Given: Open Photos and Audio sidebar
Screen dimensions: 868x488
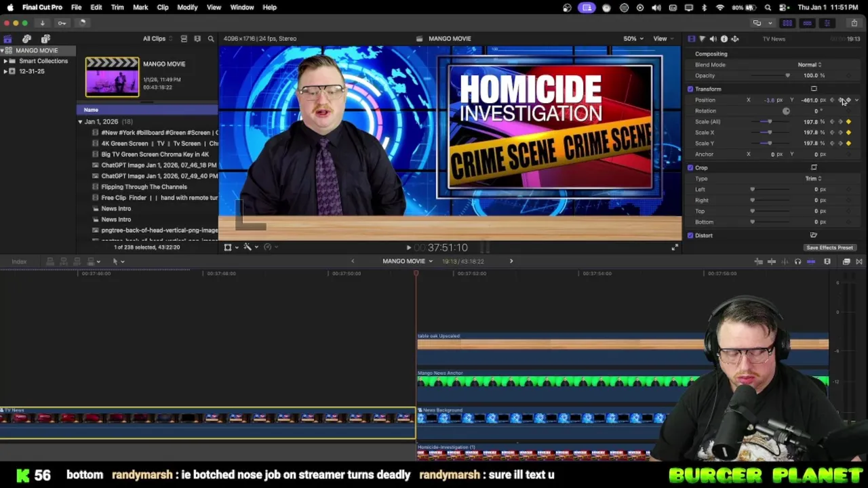Looking at the screenshot, I should pyautogui.click(x=26, y=39).
